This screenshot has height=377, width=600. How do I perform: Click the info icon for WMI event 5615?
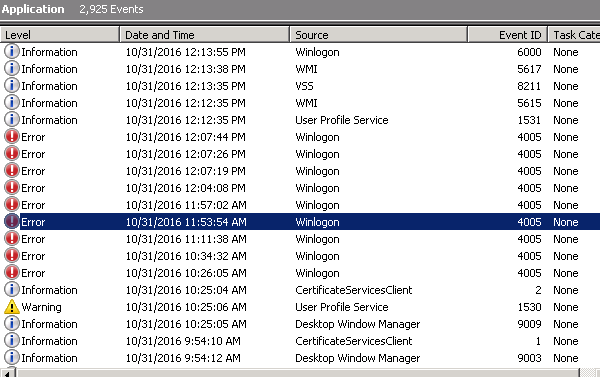tap(12, 103)
